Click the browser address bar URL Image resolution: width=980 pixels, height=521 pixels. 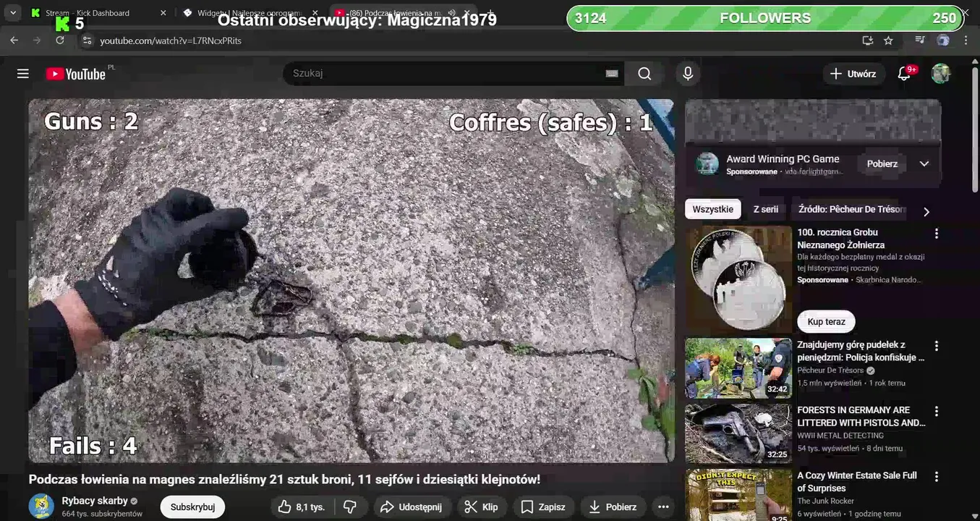(x=171, y=41)
